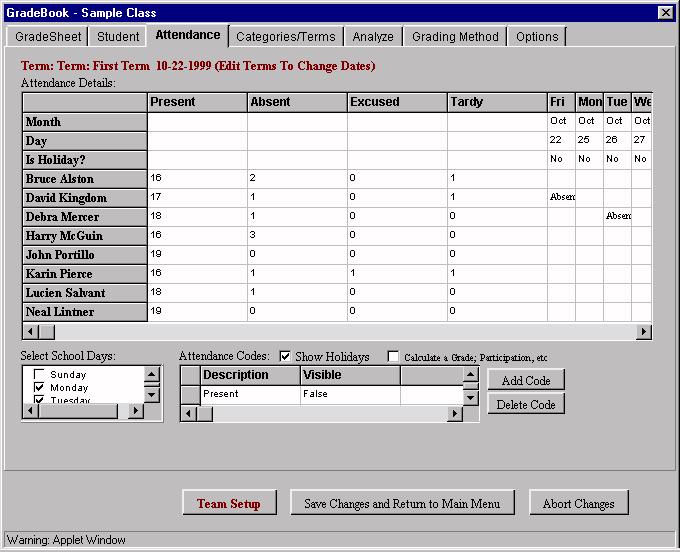Select the David Kingdom row header
This screenshot has width=680, height=552.
pos(85,198)
